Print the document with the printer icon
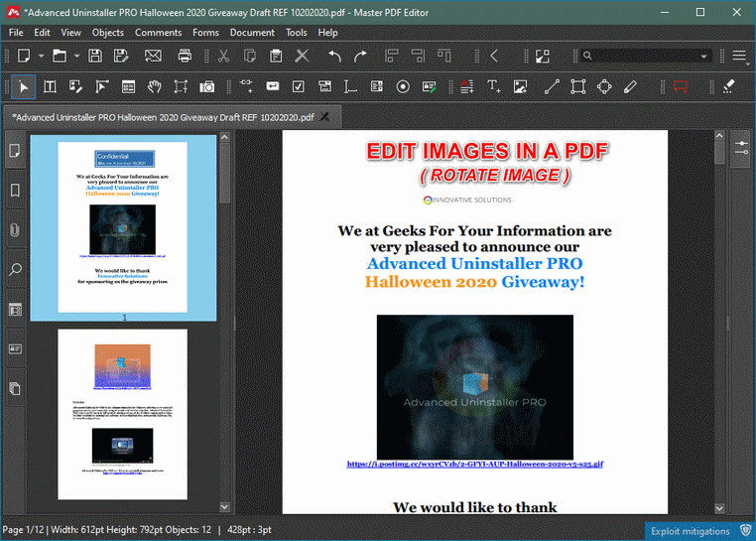Screen dimensions: 756x541 [185, 56]
